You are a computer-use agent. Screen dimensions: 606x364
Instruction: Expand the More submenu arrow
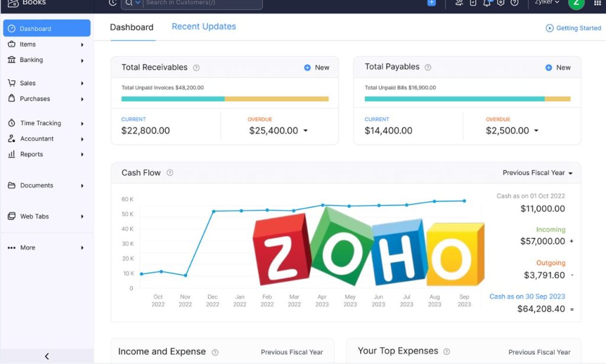(x=82, y=247)
